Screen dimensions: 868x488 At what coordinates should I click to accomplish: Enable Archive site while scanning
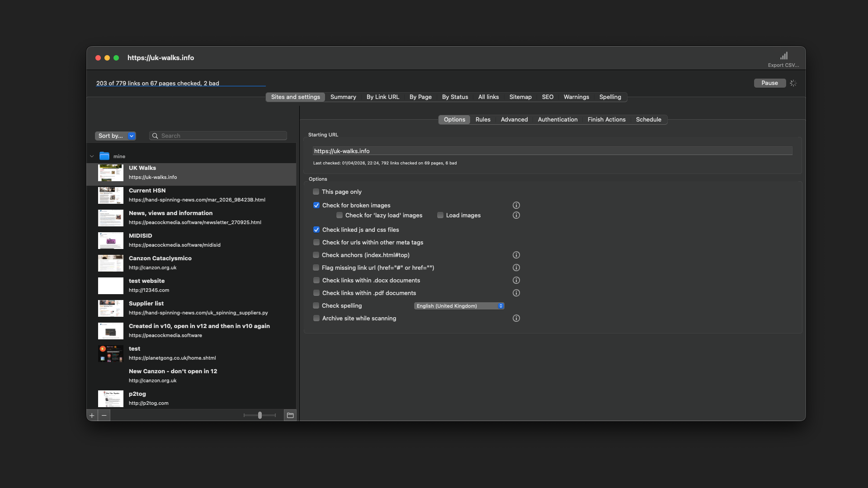click(316, 318)
